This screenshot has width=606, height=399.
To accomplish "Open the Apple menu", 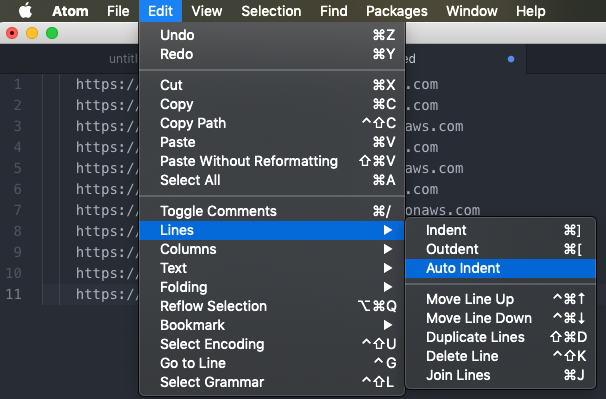I will (x=26, y=11).
